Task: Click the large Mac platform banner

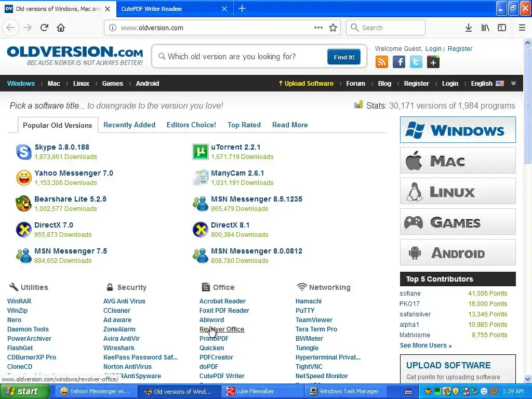Action: 458,160
